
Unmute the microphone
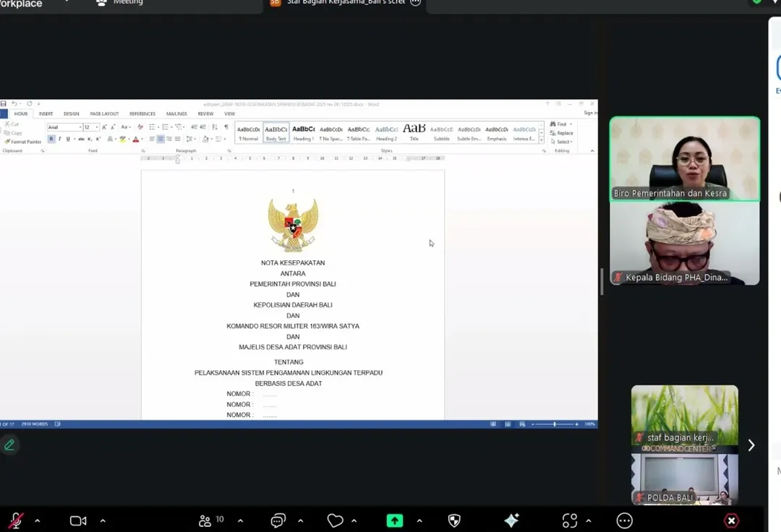pyautogui.click(x=15, y=520)
